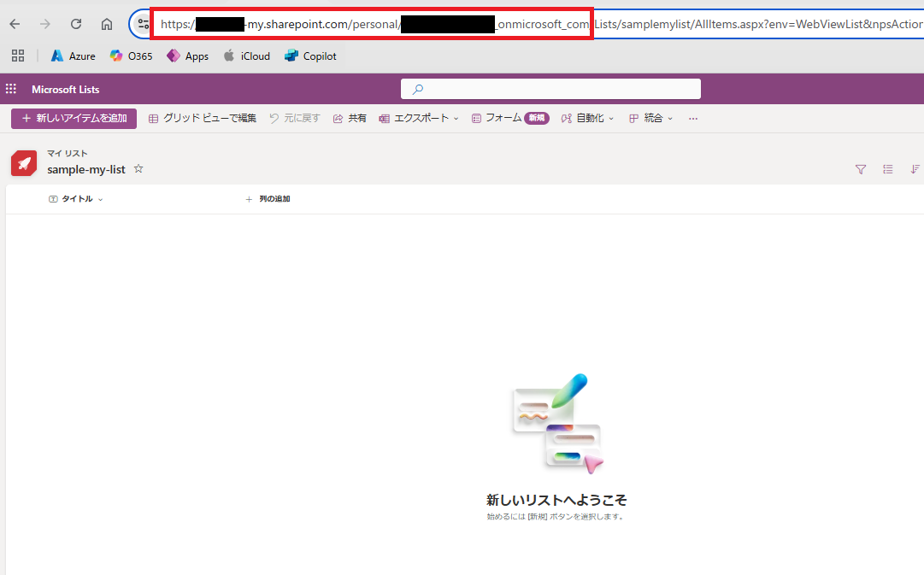Screen dimensions: 924x575
Task: Open the Copilot bookmark
Action: point(310,56)
